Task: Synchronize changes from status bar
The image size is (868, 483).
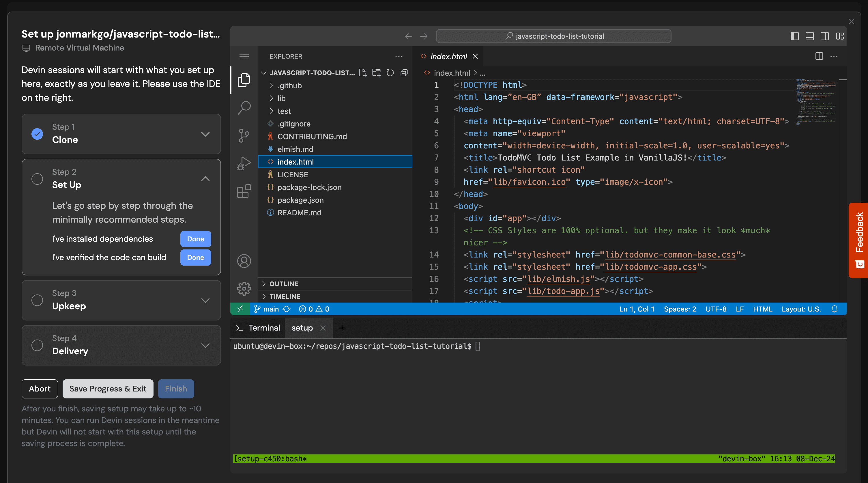Action: click(x=287, y=309)
